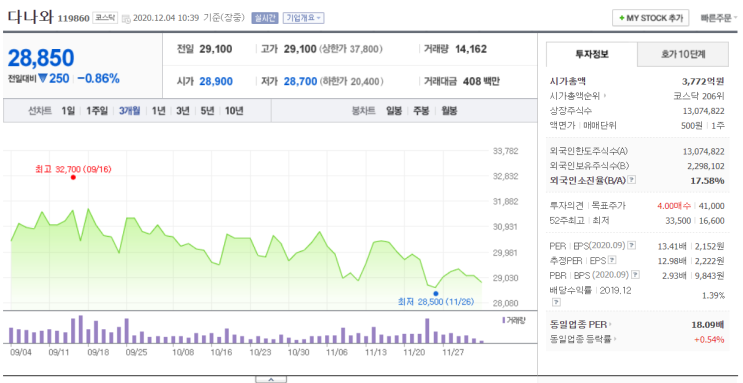Click the purple 거래량 legend marker
The width and height of the screenshot is (743, 383).
pyautogui.click(x=504, y=320)
